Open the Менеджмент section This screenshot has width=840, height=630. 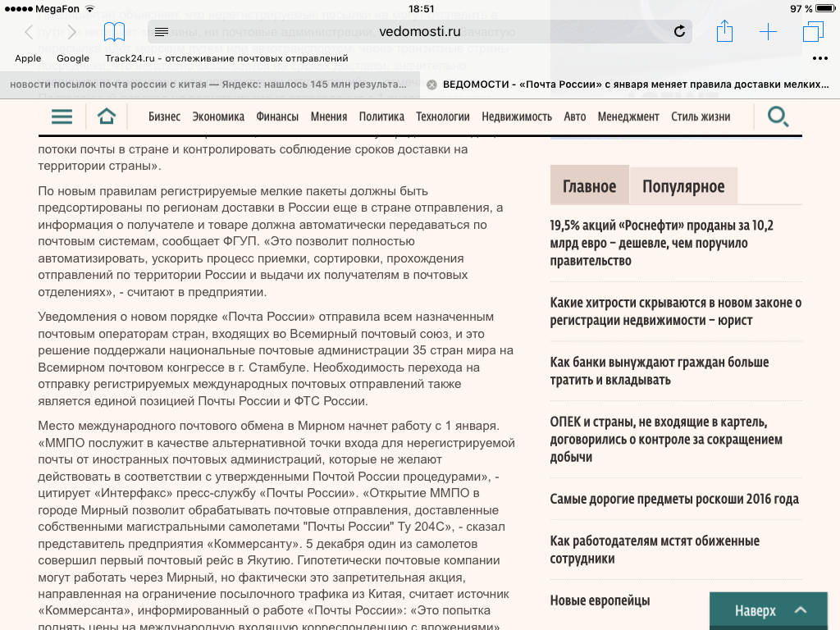click(x=628, y=116)
